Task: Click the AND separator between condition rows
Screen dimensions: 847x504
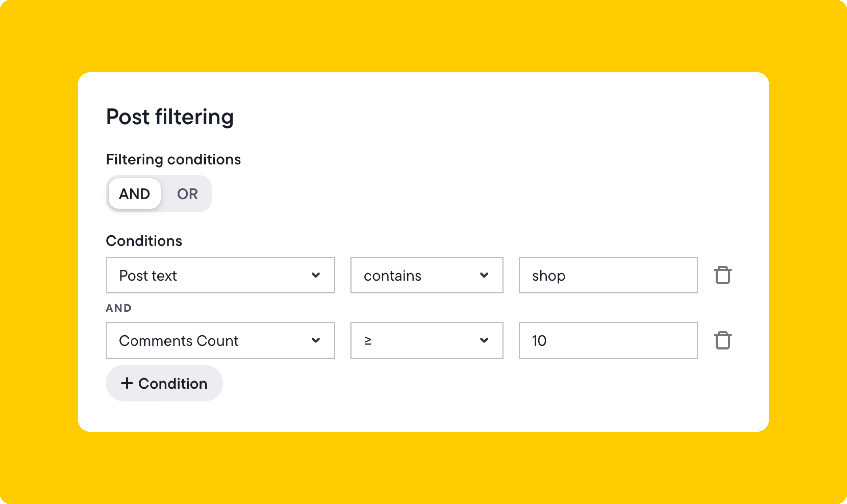Action: (119, 308)
